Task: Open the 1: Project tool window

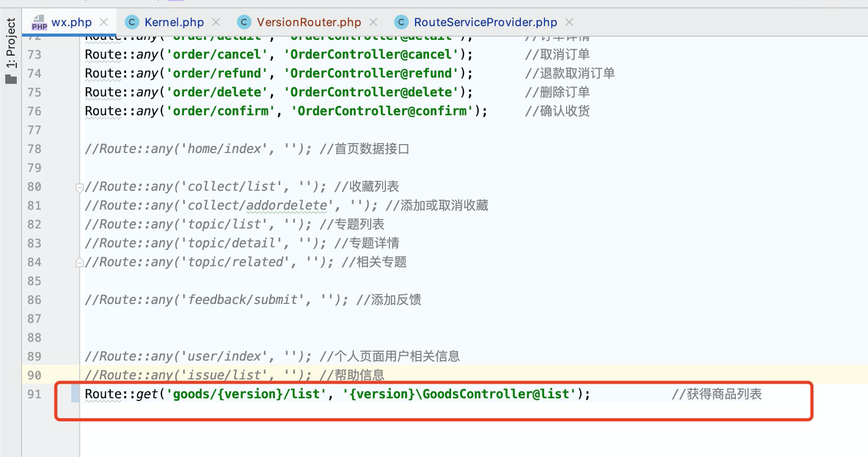Action: click(x=11, y=43)
